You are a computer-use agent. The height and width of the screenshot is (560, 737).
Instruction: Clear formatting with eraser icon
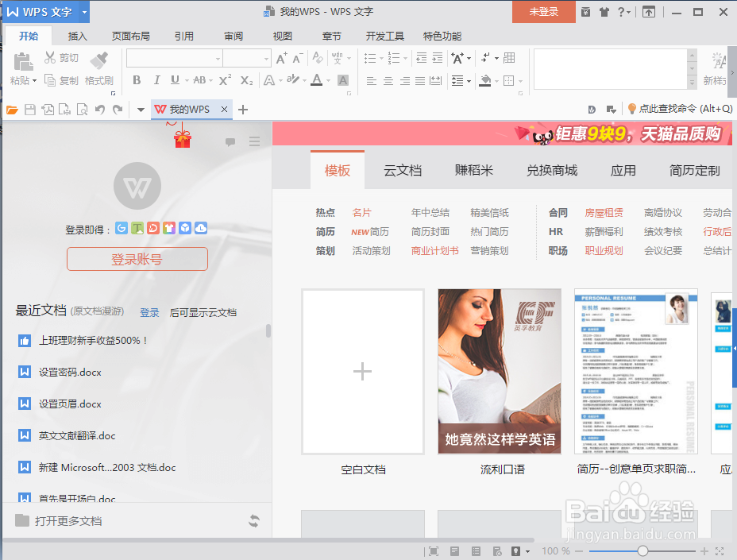coord(318,58)
